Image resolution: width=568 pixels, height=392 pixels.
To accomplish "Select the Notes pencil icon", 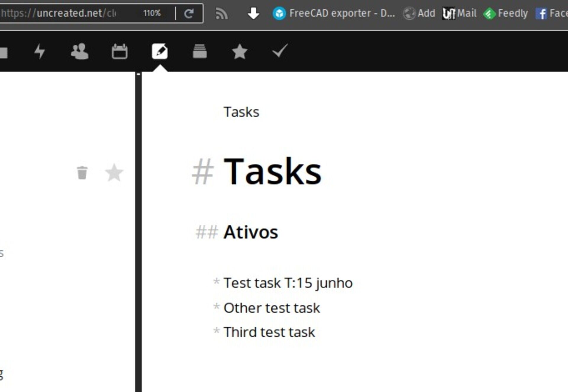I will pyautogui.click(x=160, y=51).
